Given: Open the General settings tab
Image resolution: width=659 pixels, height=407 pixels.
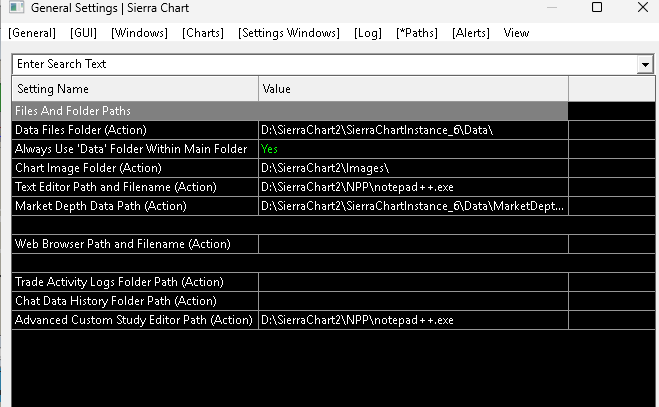Looking at the screenshot, I should [32, 33].
